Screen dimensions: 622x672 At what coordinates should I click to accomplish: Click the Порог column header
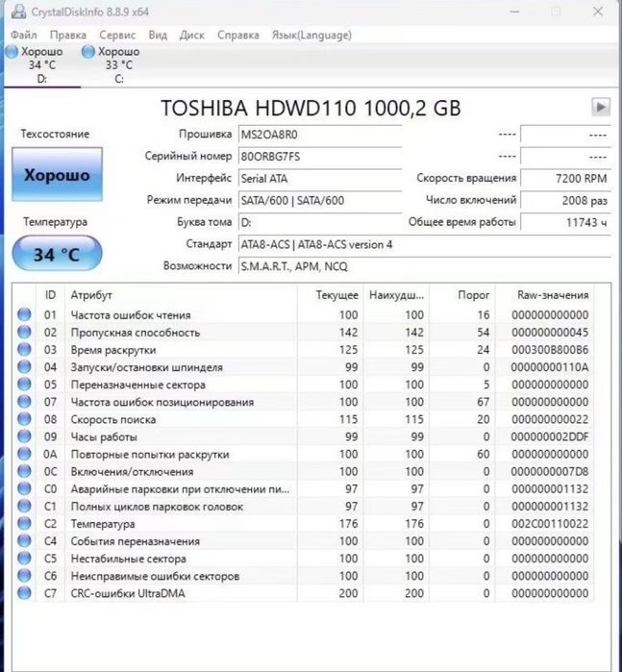[462, 295]
